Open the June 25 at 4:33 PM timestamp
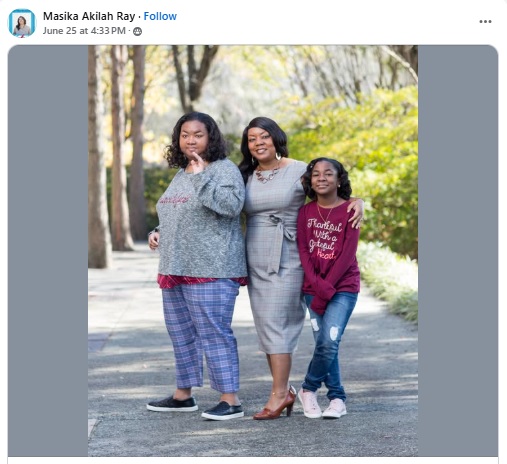This screenshot has width=507, height=464. click(x=84, y=31)
